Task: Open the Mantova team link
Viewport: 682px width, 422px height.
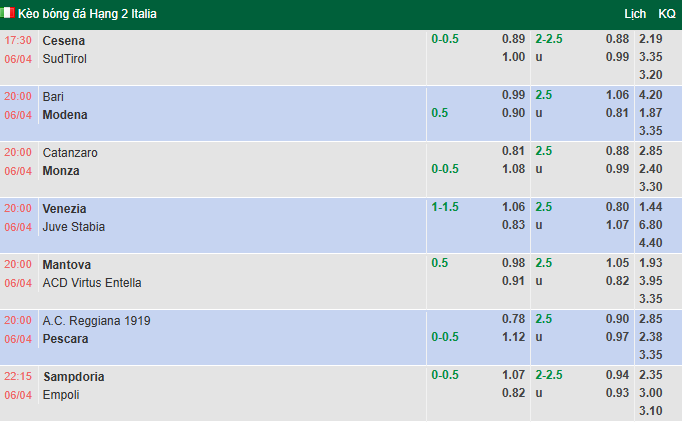Action: (67, 264)
